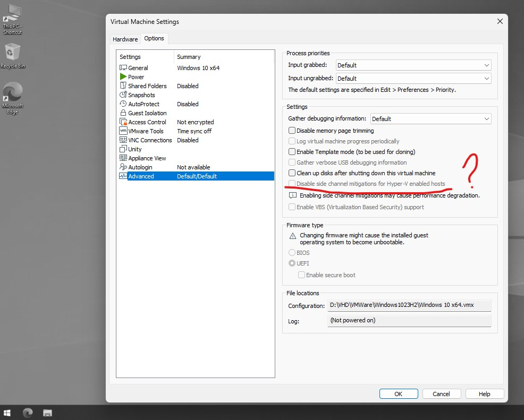This screenshot has height=420, width=524.
Task: Select VMware Tools Time sync off summary
Action: pyautogui.click(x=194, y=131)
